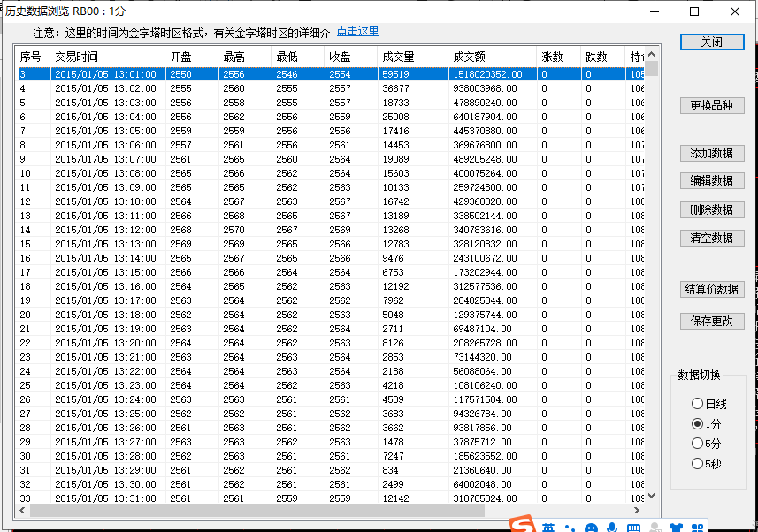Open the Sogou toolbox grid icon
The height and width of the screenshot is (532, 758).
click(x=698, y=528)
